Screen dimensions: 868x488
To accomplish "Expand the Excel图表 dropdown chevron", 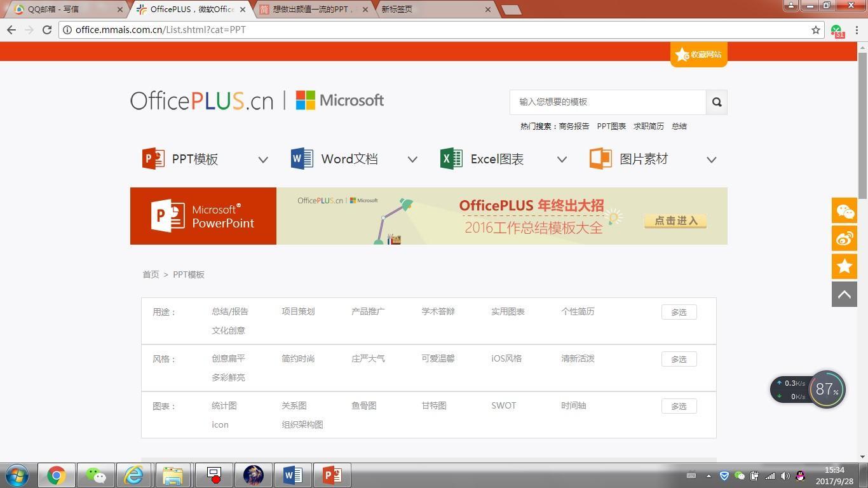I will click(562, 159).
